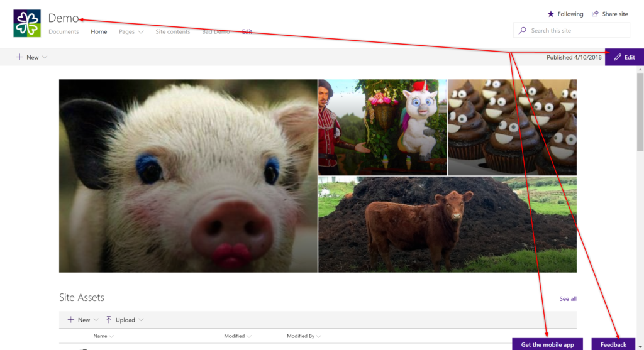Screen dimensions: 644x350
Task: Expand the chevron beside Upload
Action: 141,320
